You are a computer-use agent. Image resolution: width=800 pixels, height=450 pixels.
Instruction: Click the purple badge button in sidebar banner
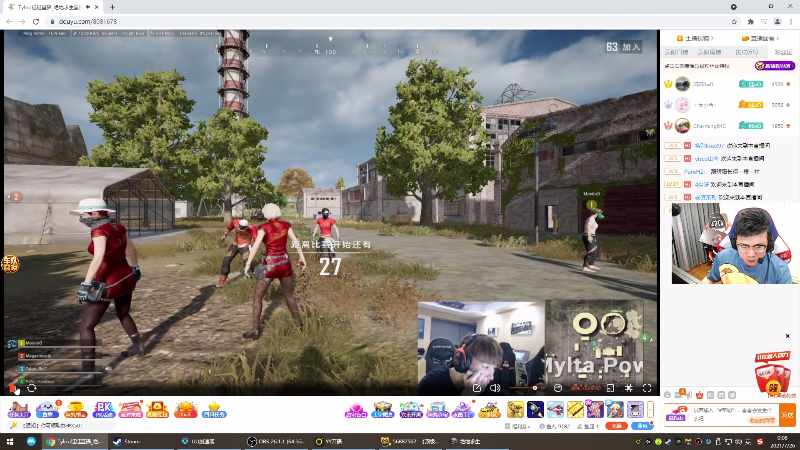[774, 66]
